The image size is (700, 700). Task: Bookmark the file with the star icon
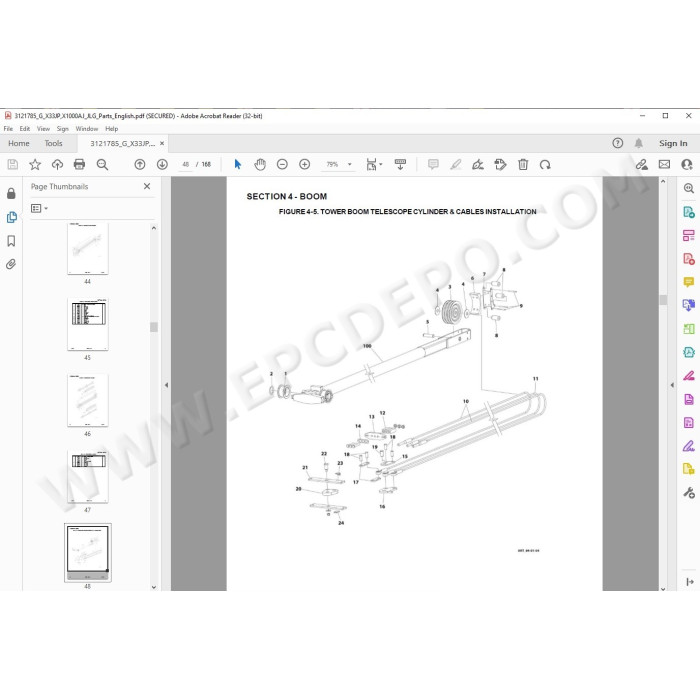(35, 165)
